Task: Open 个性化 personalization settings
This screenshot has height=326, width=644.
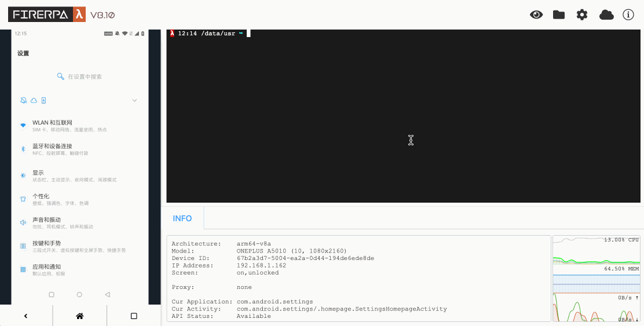Action: click(69, 200)
